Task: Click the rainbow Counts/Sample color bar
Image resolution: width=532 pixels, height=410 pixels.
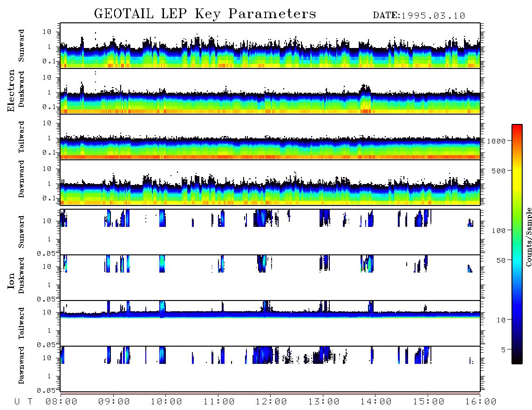Action: coord(517,244)
